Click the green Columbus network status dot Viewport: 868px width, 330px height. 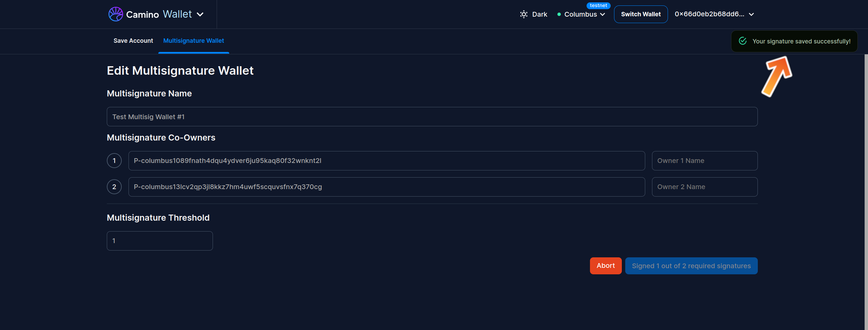click(559, 14)
